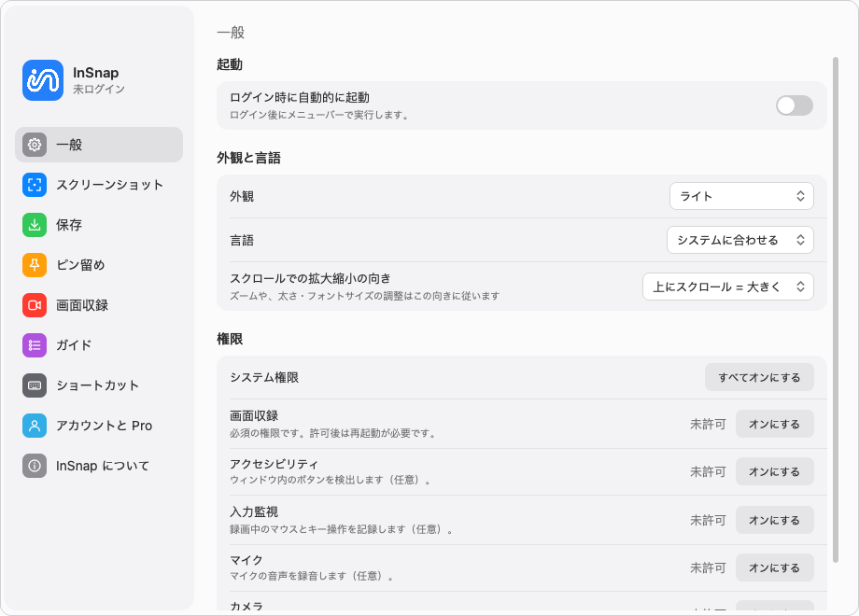Viewport: 859px width, 616px height.
Task: Go to ピン留め settings
Action: (99, 265)
